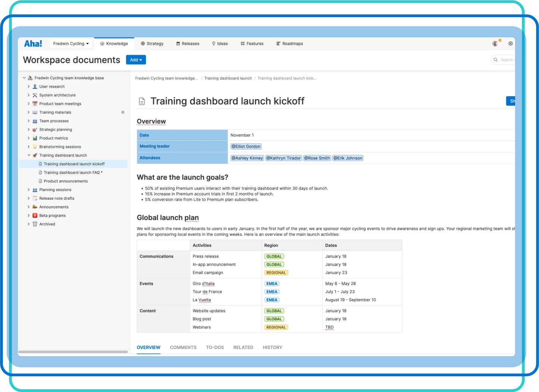
Task: Click the document icon beside page title
Action: [142, 101]
